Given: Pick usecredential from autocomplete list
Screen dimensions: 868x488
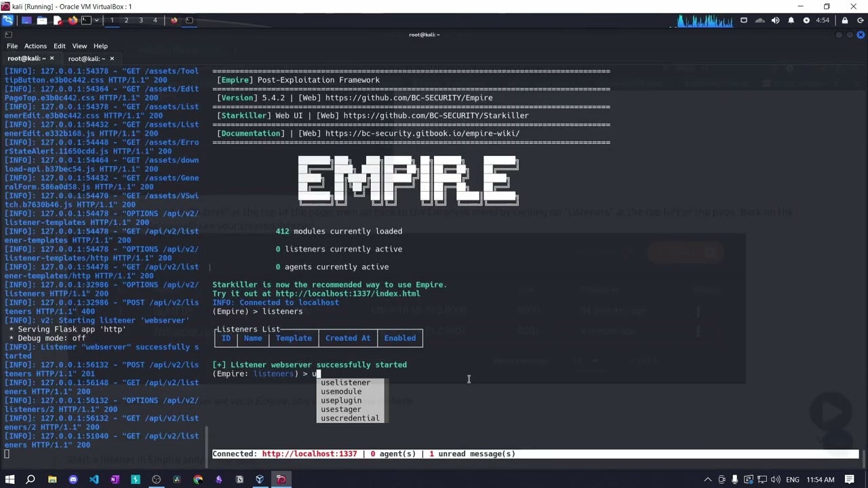Looking at the screenshot, I should point(350,418).
